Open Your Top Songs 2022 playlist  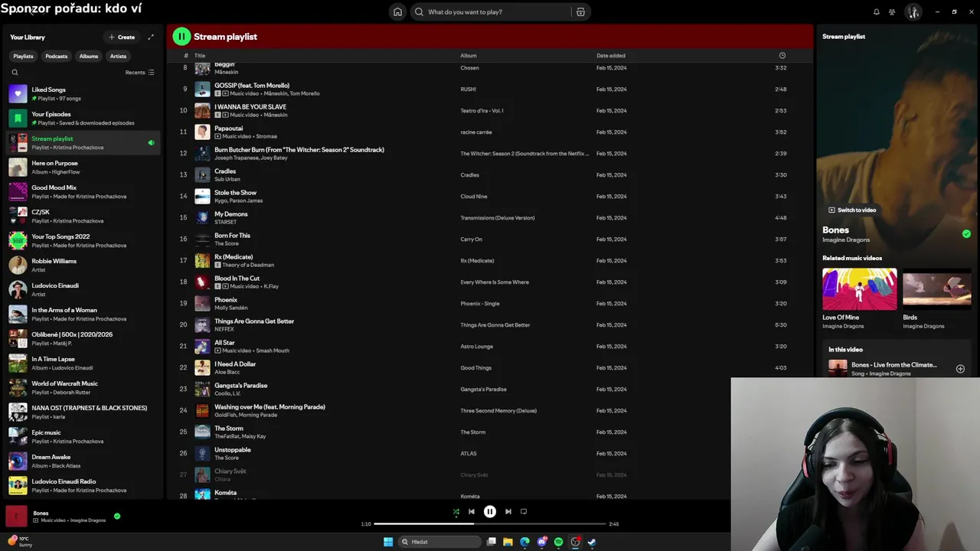coord(83,240)
